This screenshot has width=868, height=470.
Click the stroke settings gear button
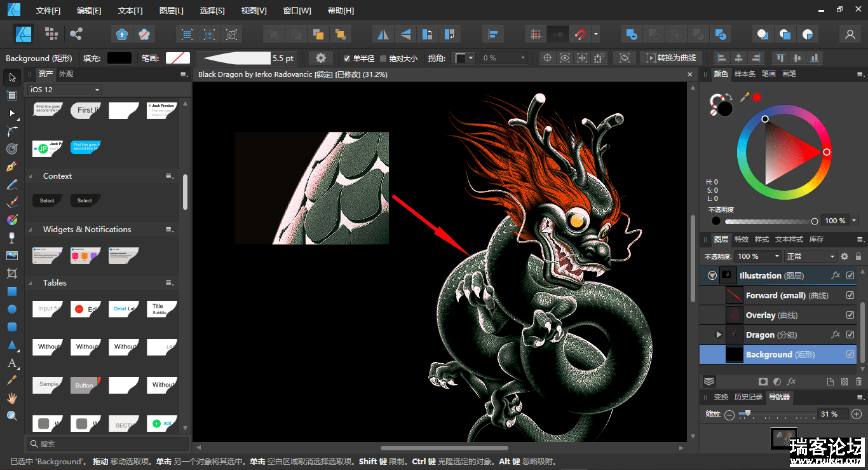click(x=321, y=58)
